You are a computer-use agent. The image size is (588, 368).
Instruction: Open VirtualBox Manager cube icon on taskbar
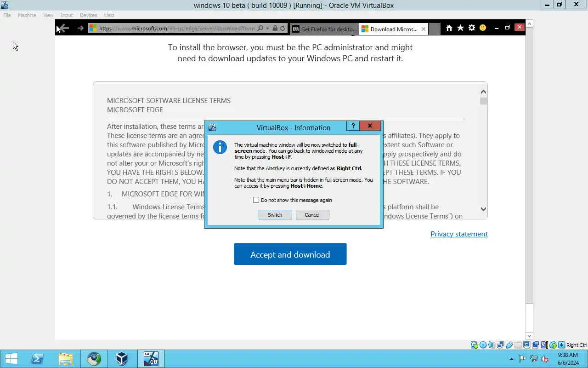tap(122, 359)
